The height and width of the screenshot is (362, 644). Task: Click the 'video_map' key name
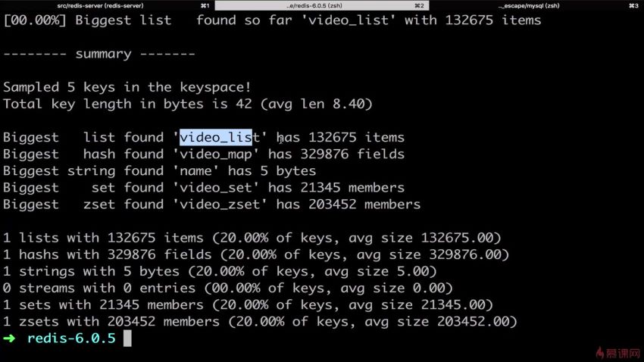[x=216, y=154]
